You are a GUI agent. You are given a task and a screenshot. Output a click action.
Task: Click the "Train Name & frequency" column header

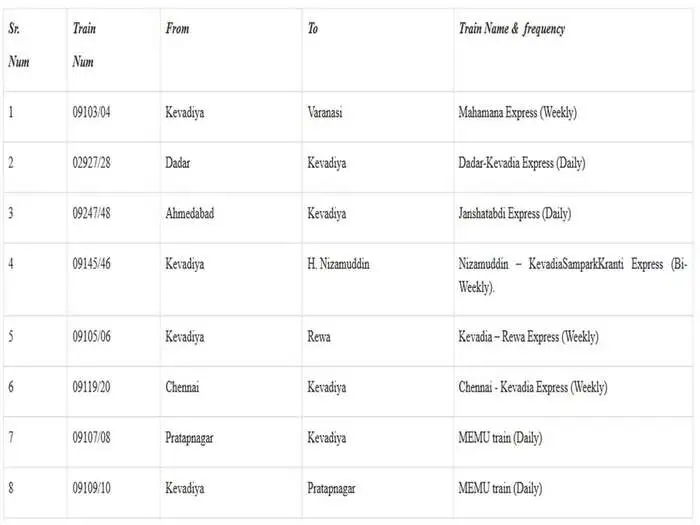click(511, 29)
